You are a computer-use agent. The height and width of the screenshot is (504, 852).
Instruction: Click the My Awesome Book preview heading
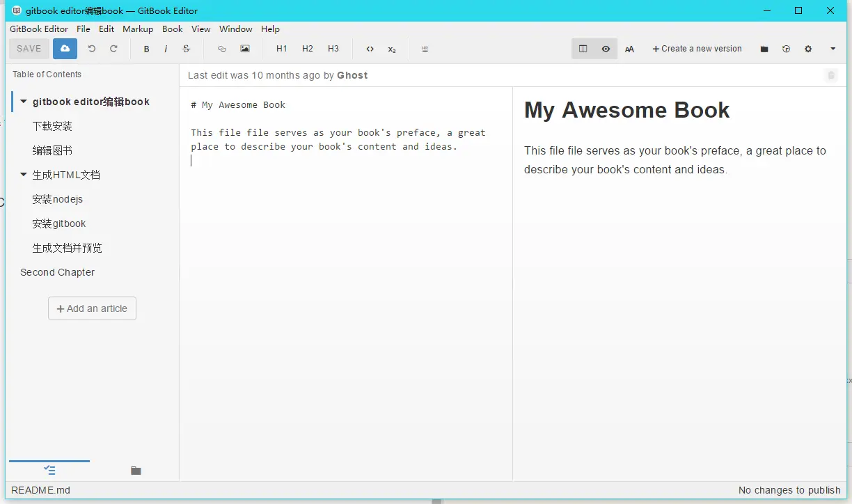[x=627, y=110]
